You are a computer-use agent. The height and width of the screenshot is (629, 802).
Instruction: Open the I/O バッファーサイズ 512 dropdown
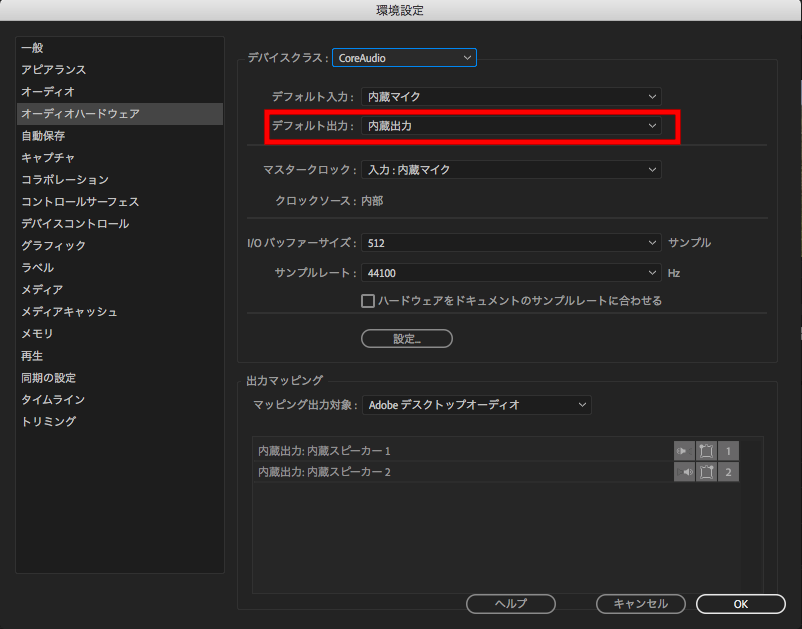tap(511, 243)
